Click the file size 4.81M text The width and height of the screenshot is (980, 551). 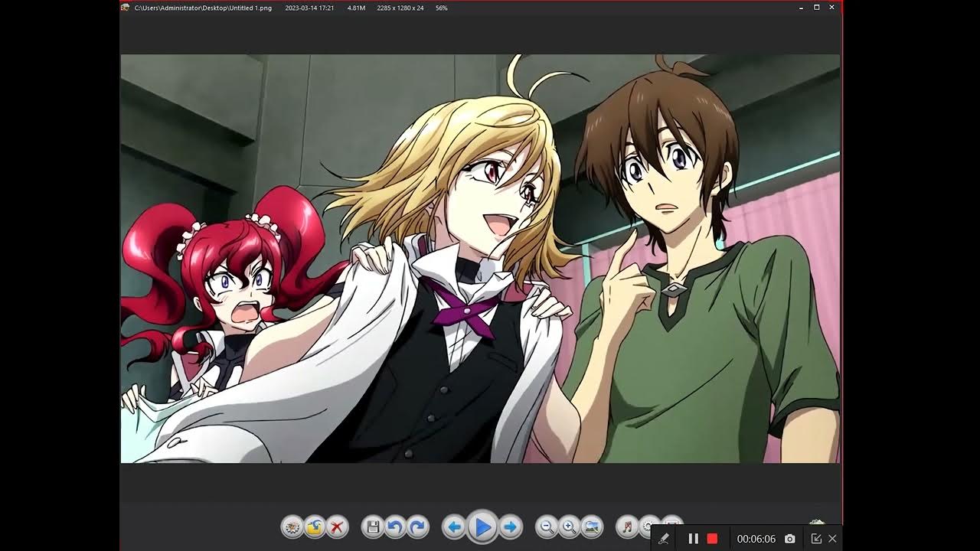(356, 8)
